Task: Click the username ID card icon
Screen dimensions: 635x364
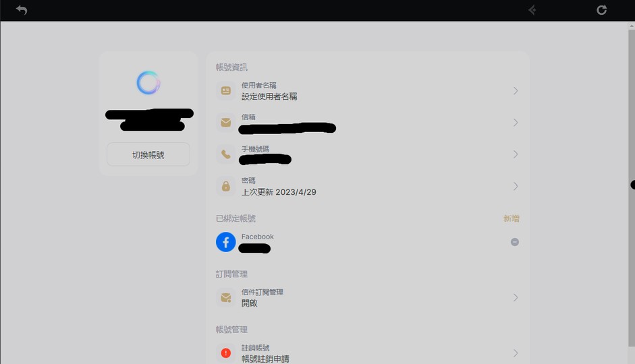Action: tap(226, 90)
